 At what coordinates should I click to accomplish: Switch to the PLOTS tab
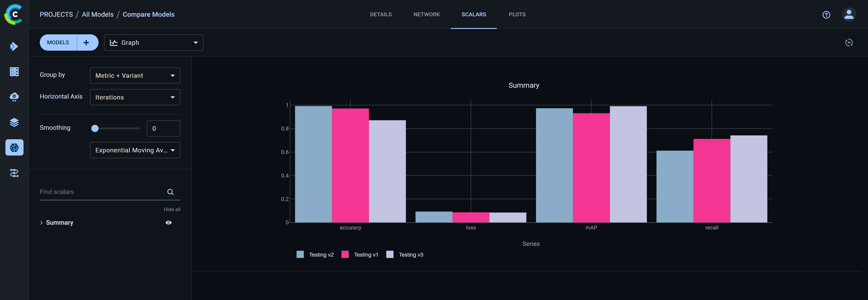(x=517, y=14)
